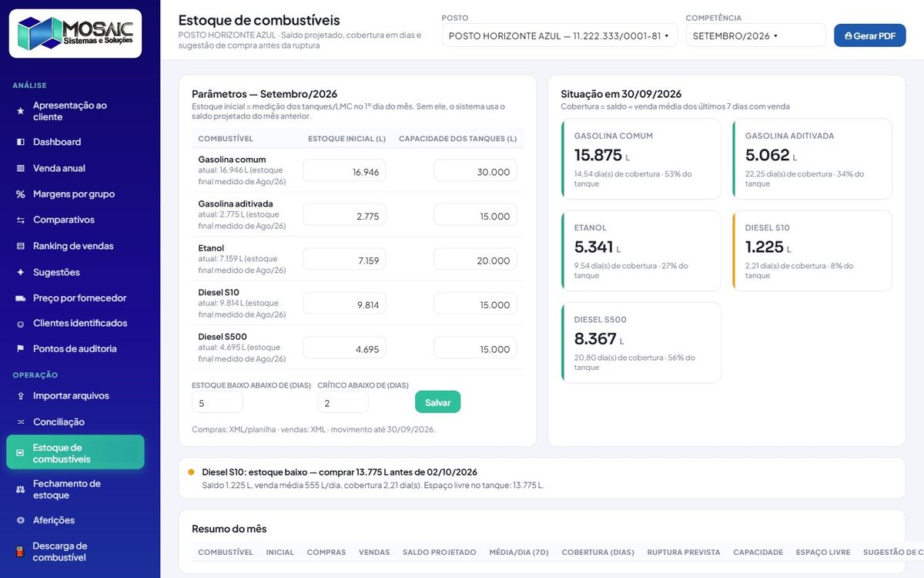Click the Ruptura Prevista column header
Viewport: 924px width, 578px height.
pyautogui.click(x=684, y=552)
